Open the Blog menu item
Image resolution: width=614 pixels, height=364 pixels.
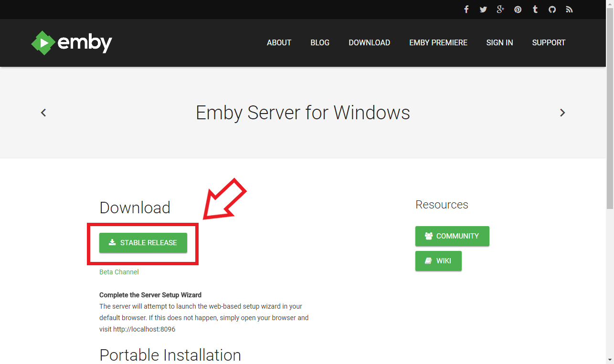pos(320,42)
